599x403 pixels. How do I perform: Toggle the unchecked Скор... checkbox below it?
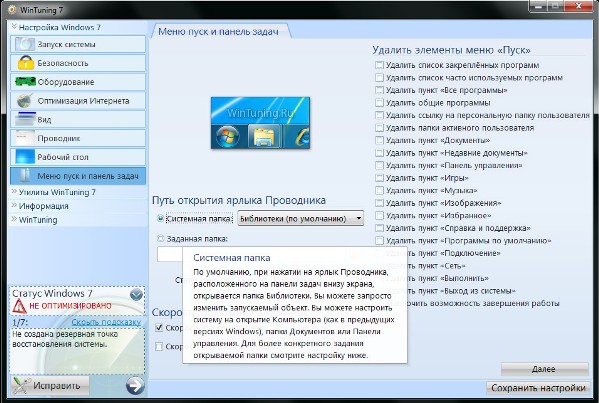159,346
